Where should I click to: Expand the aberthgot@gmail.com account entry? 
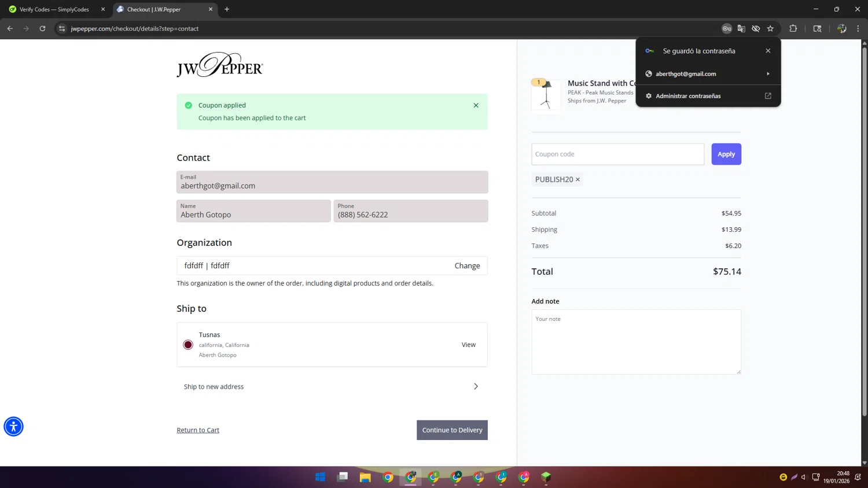point(708,74)
